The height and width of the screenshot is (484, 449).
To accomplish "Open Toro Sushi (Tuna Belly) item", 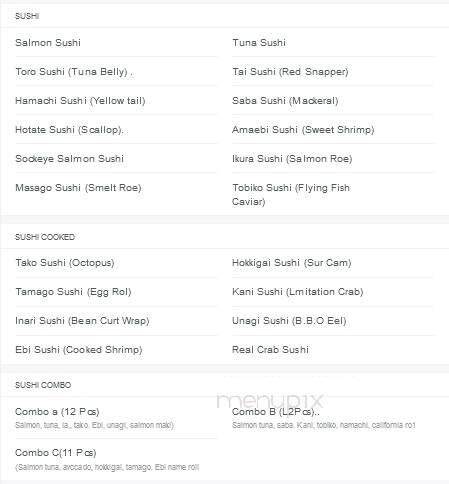I will coord(74,72).
